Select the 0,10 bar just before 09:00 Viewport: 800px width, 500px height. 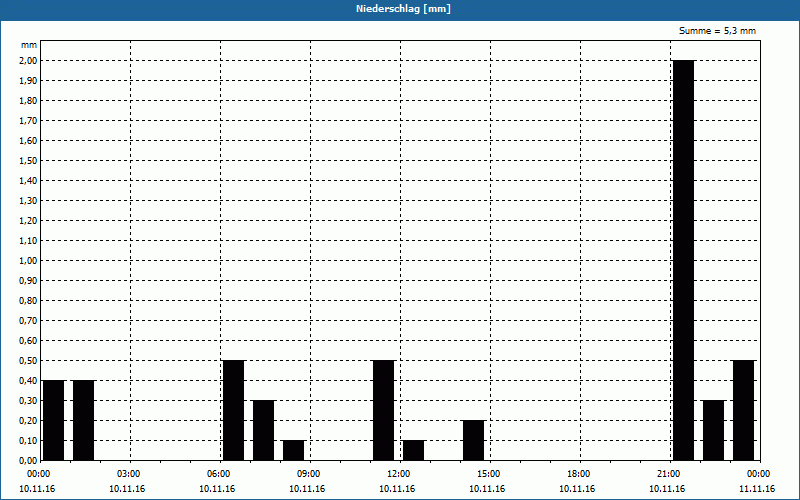(x=294, y=450)
